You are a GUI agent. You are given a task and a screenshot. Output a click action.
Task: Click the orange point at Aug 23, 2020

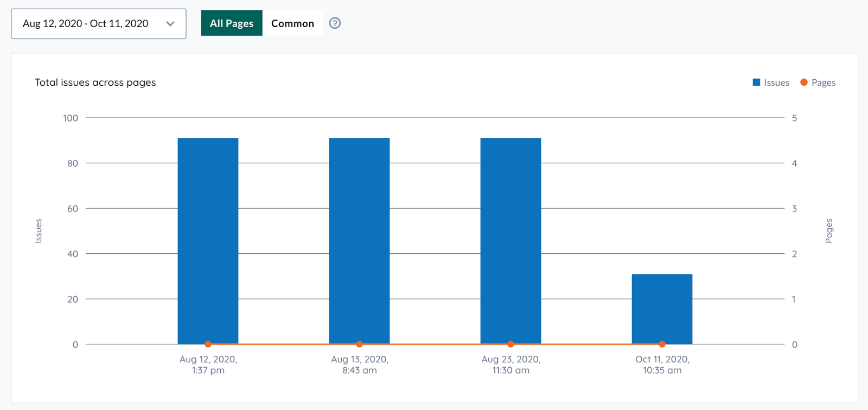pos(510,344)
